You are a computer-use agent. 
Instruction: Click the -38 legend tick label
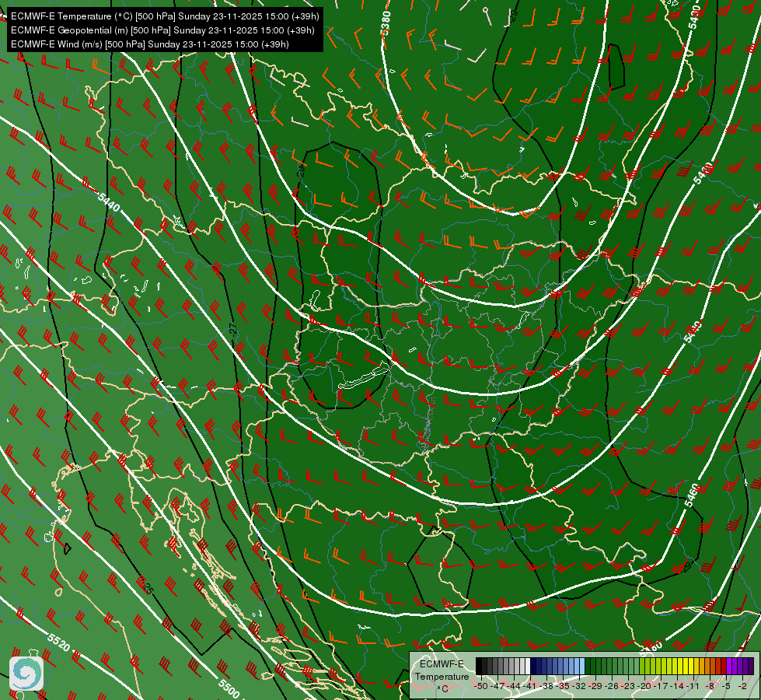click(x=547, y=686)
